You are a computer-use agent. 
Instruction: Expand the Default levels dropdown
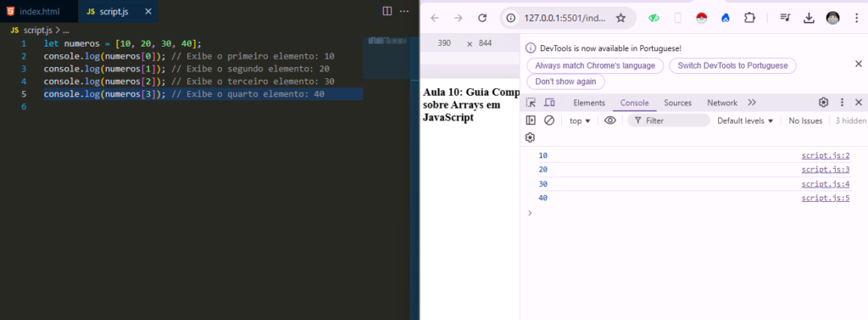(x=745, y=121)
